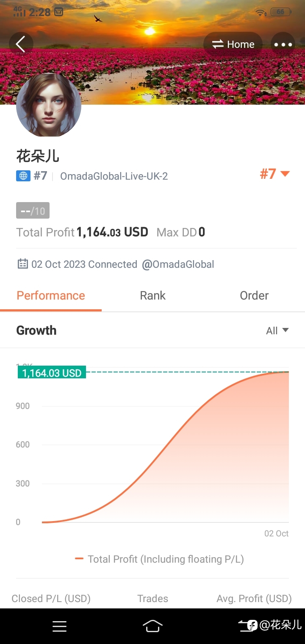Viewport: 305px width, 644px height.
Task: Switch to the Performance tab
Action: [51, 296]
